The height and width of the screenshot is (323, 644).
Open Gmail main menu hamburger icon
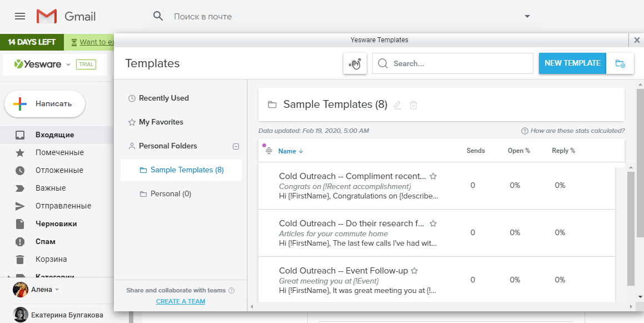point(19,17)
